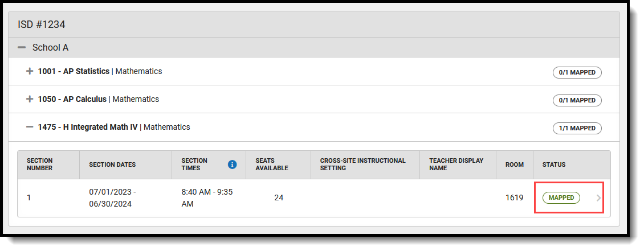Click the School A label
Viewport: 644px width, 251px height.
(x=51, y=48)
